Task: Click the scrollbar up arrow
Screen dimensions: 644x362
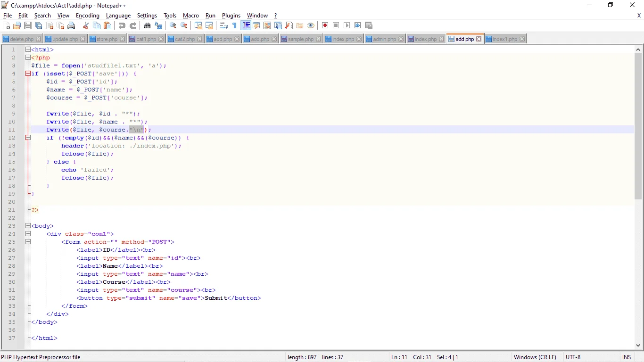Action: pos(638,49)
